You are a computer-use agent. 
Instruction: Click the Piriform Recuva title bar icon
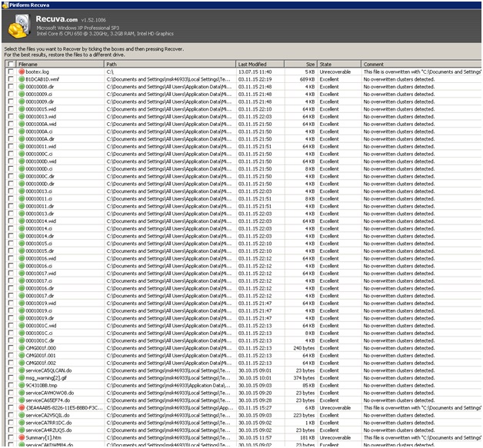[x=5, y=5]
